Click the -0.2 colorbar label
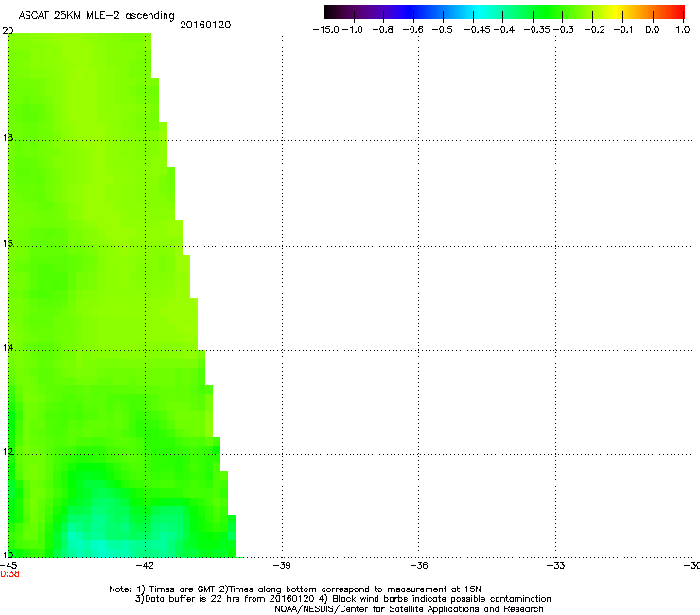The image size is (700, 615). click(x=595, y=30)
